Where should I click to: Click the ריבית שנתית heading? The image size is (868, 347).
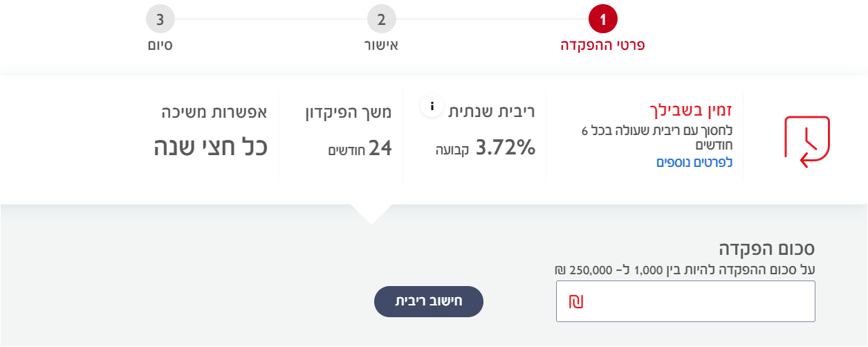[x=492, y=112]
